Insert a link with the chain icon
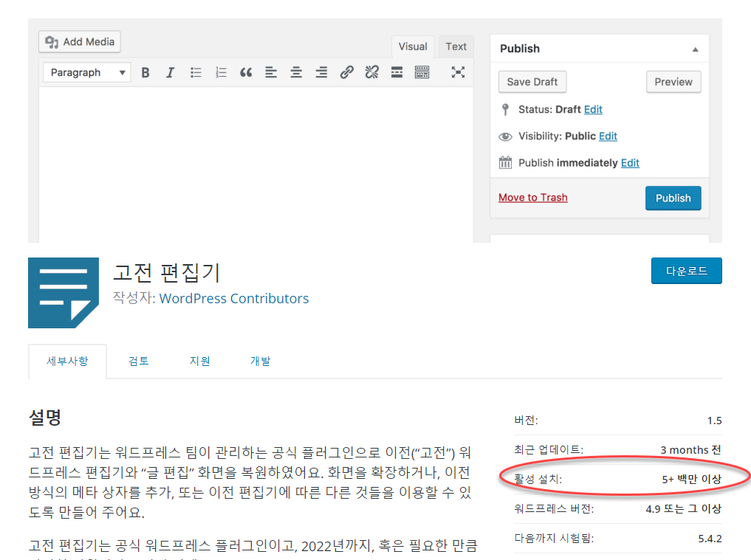The width and height of the screenshot is (751, 560). click(347, 72)
